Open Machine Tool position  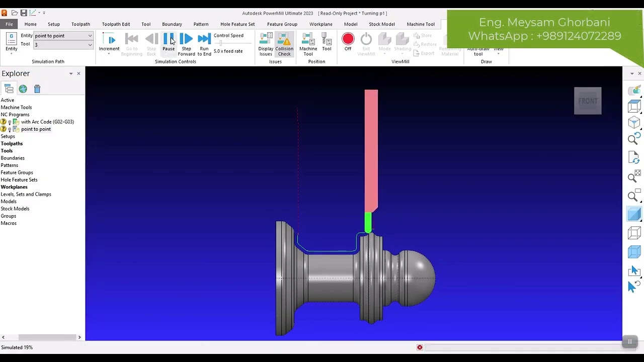[x=308, y=44]
